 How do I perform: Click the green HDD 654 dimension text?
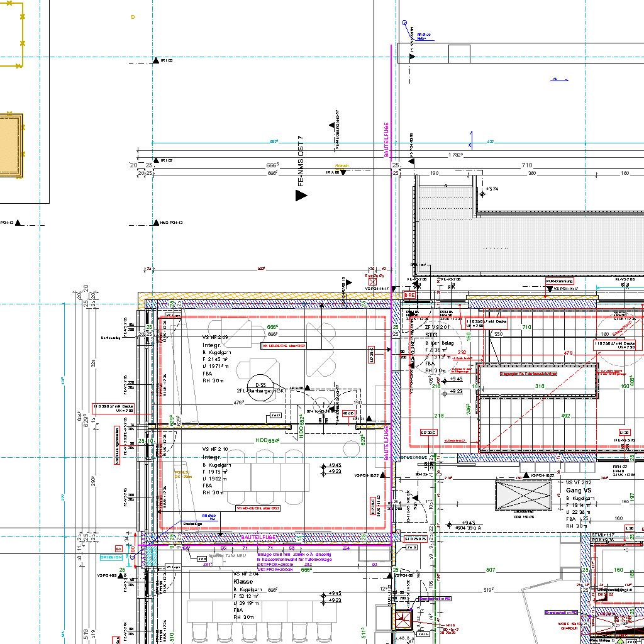[x=267, y=441]
